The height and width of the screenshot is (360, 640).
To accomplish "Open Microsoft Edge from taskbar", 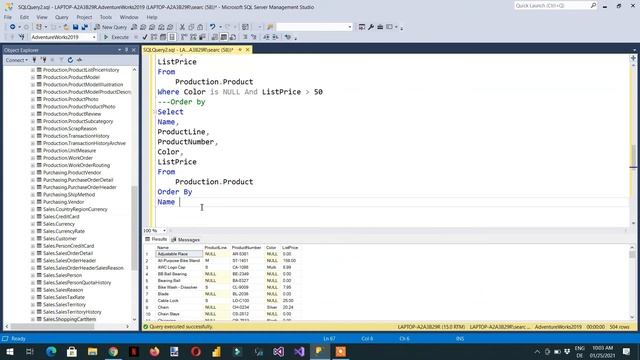I will [51, 351].
